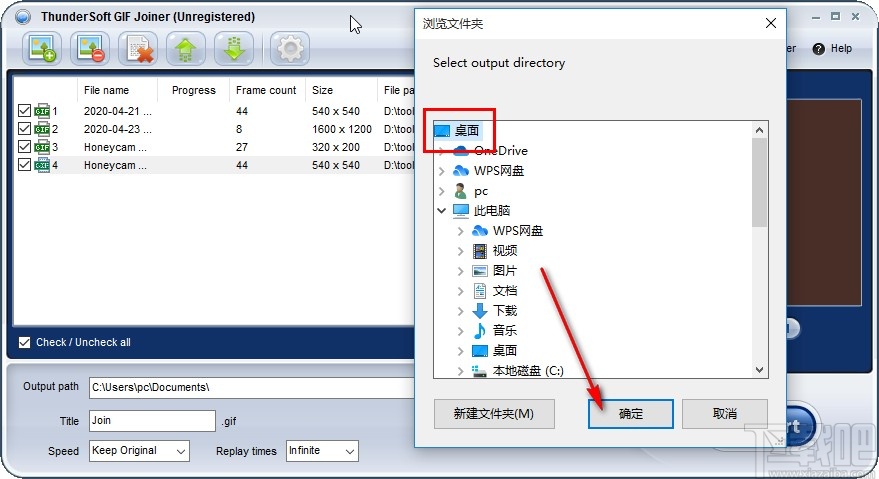Click the 确定 confirm button
879x479 pixels.
[631, 414]
